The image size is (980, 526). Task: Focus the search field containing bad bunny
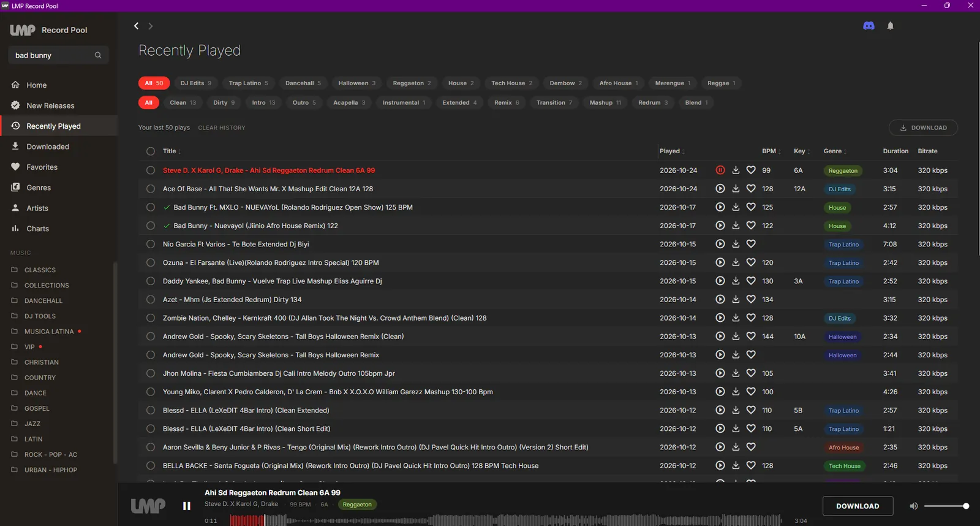58,55
